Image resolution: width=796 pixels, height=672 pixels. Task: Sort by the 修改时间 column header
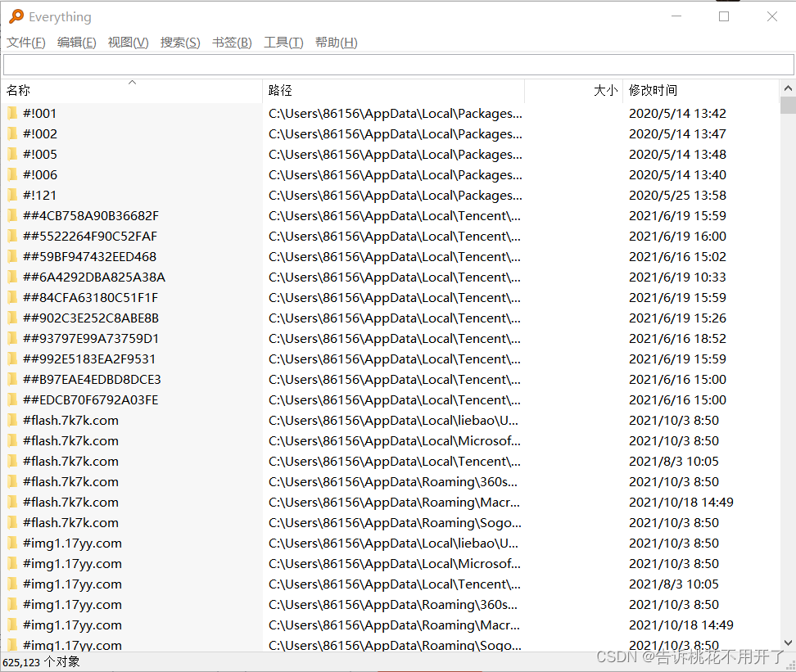pos(701,90)
